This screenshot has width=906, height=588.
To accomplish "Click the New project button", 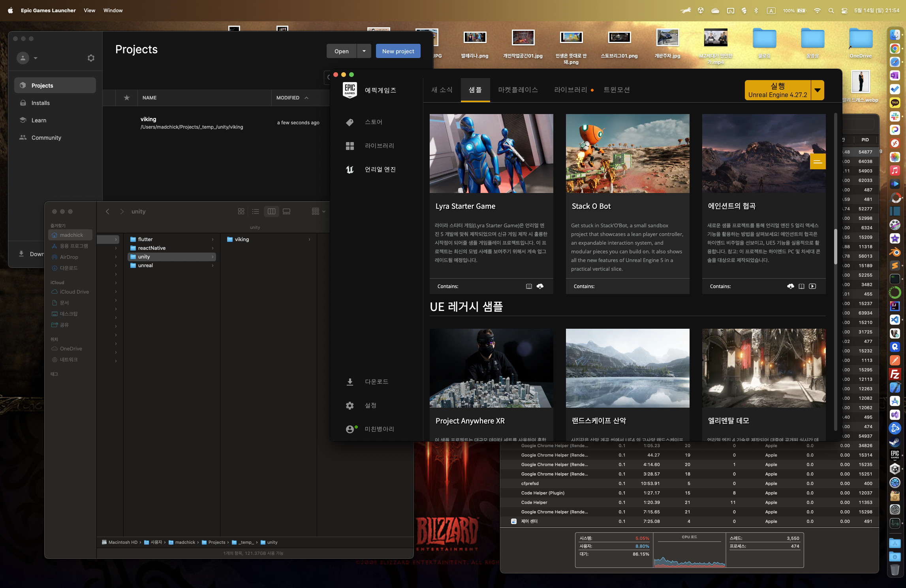I will (x=398, y=51).
